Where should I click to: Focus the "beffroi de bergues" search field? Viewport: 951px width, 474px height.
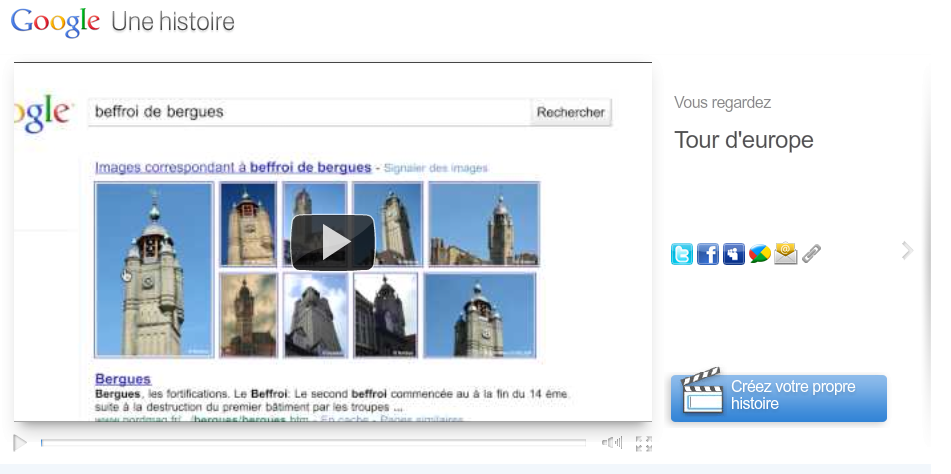click(310, 112)
